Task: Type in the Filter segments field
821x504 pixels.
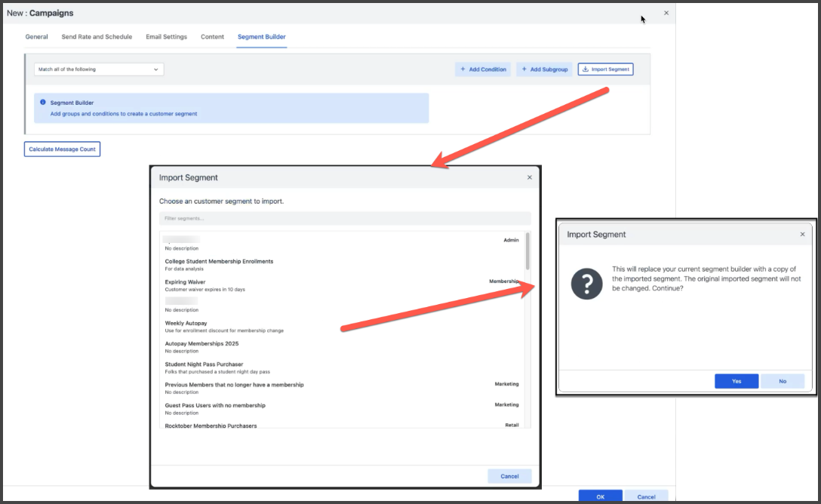Action: click(x=345, y=219)
